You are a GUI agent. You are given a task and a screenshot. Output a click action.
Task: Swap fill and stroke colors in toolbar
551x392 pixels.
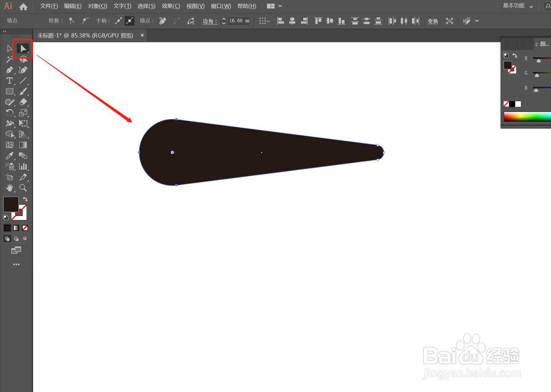click(25, 199)
